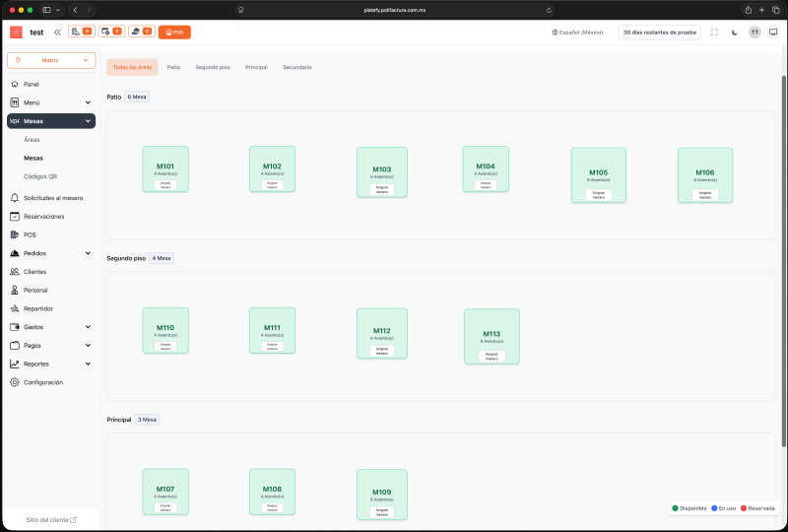Collapse the Mesas sidebar section
The width and height of the screenshot is (788, 532).
[88, 121]
